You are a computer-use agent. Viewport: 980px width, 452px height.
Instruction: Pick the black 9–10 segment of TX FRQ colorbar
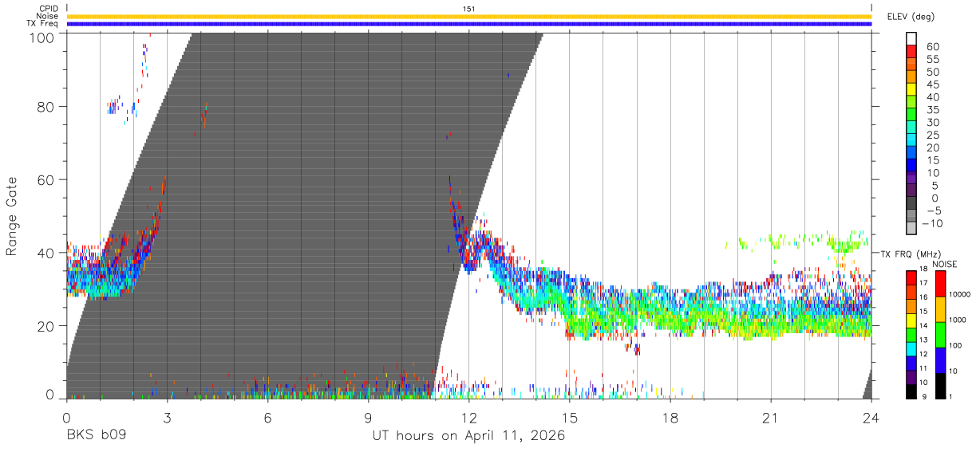912,391
